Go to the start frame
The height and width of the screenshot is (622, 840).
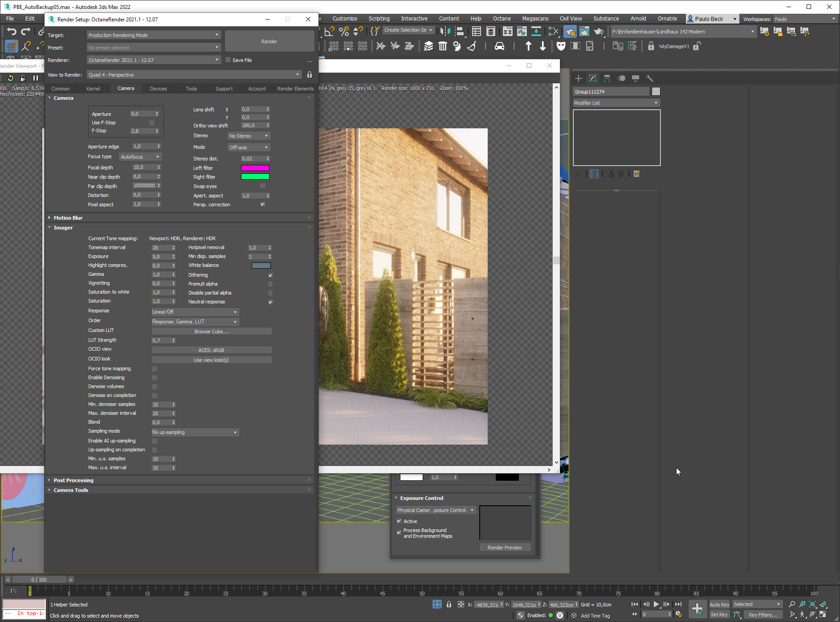click(635, 604)
